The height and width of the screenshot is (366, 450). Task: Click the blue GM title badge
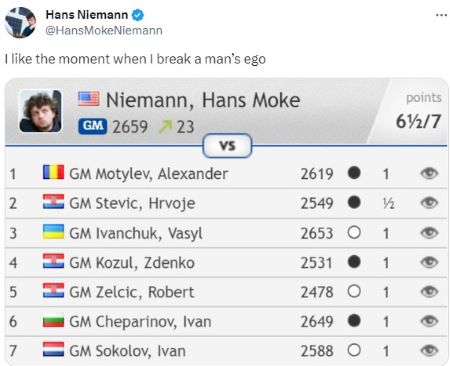pyautogui.click(x=93, y=126)
